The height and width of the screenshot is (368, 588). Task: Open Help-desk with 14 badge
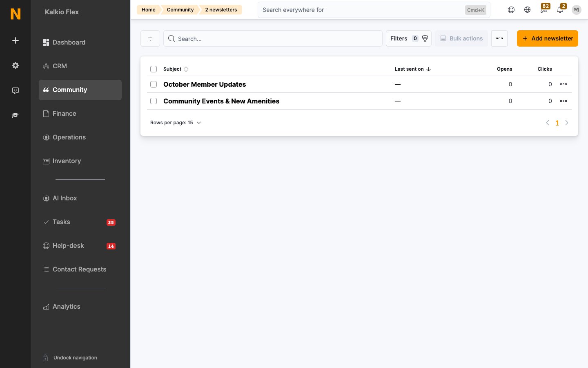[80, 246]
